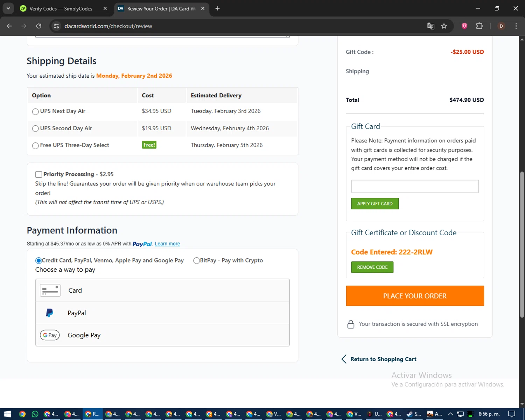The height and width of the screenshot is (420, 525).
Task: Click the $19.95 USD cost cell
Action: point(156,128)
